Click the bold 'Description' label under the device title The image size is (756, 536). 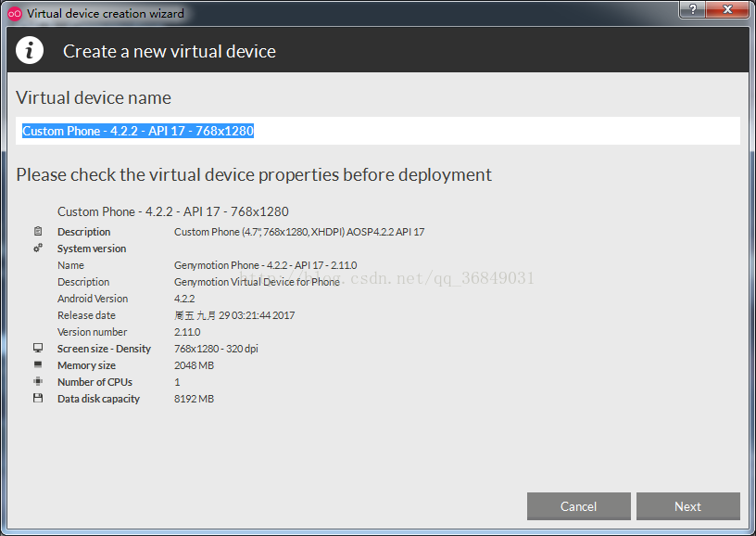[84, 232]
